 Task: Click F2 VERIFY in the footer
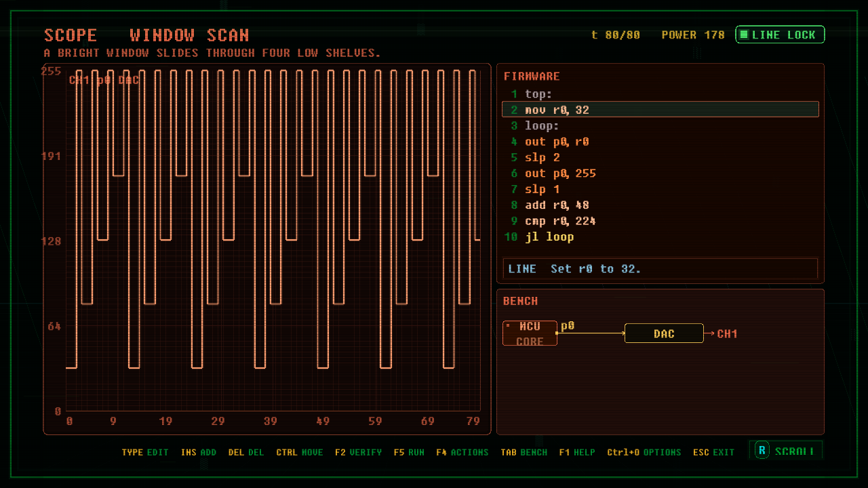tap(358, 452)
